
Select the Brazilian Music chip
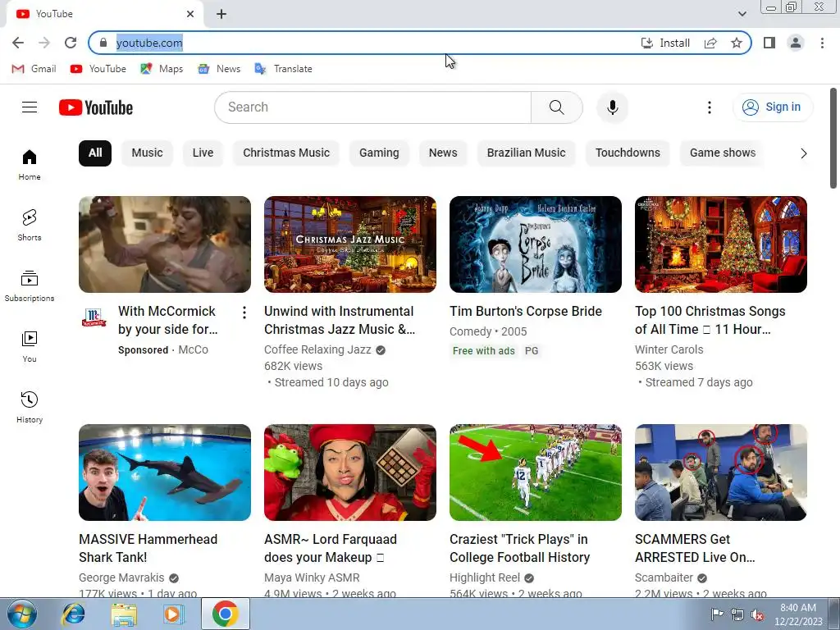pos(526,153)
